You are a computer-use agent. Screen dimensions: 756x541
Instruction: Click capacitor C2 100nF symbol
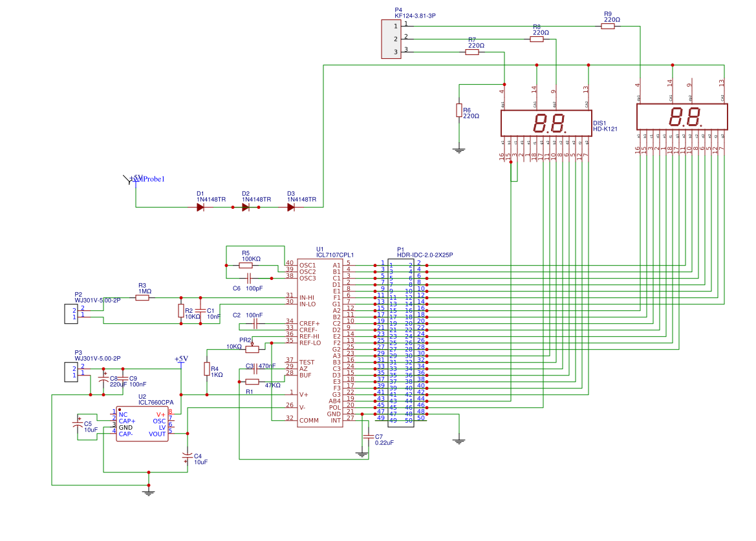(x=255, y=324)
